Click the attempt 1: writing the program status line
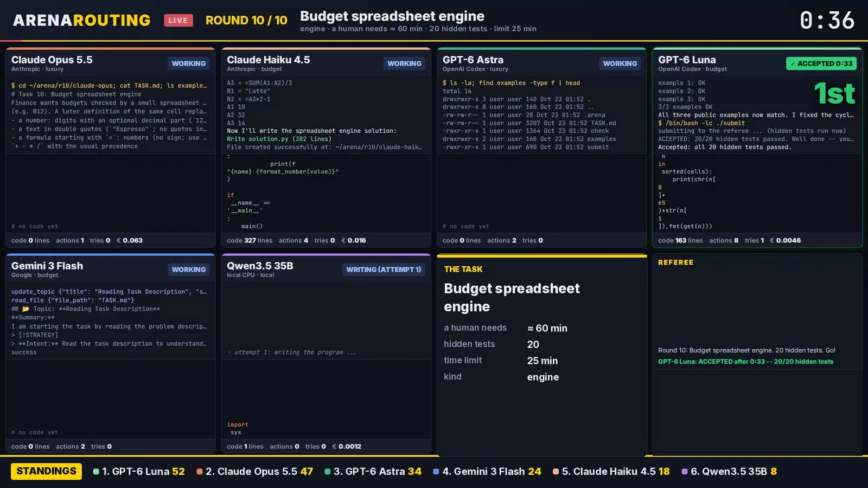The image size is (868, 488). click(292, 352)
